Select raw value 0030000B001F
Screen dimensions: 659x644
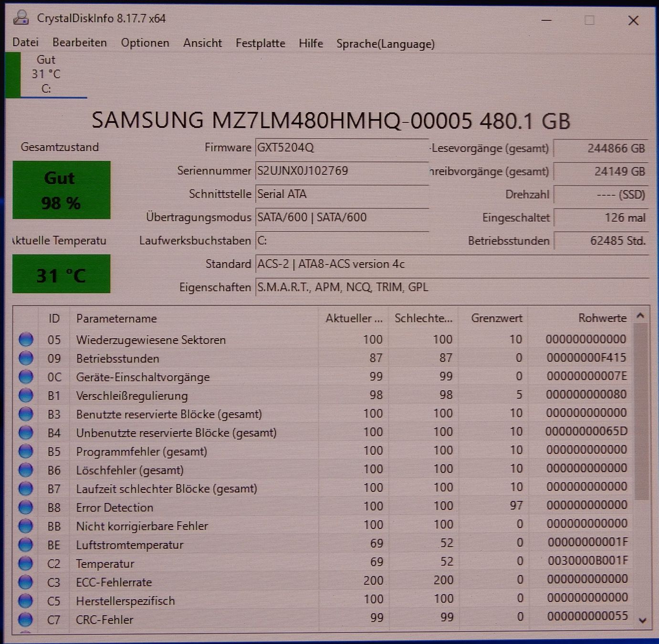point(588,561)
